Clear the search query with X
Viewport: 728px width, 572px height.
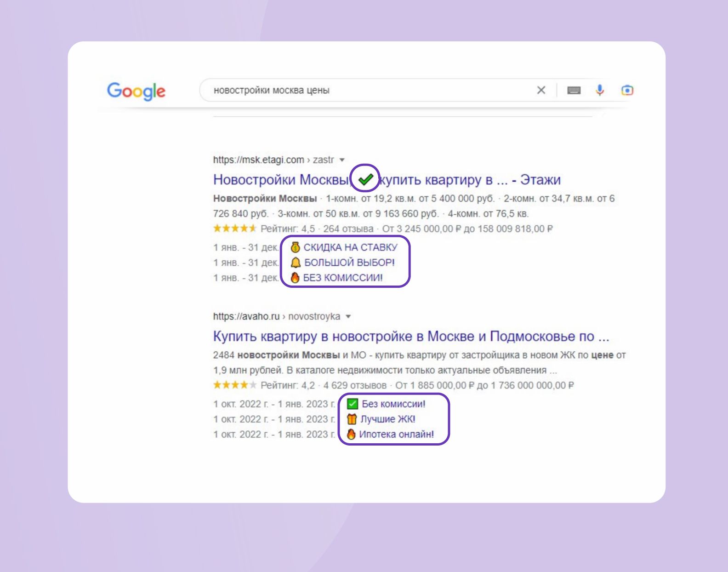tap(541, 90)
